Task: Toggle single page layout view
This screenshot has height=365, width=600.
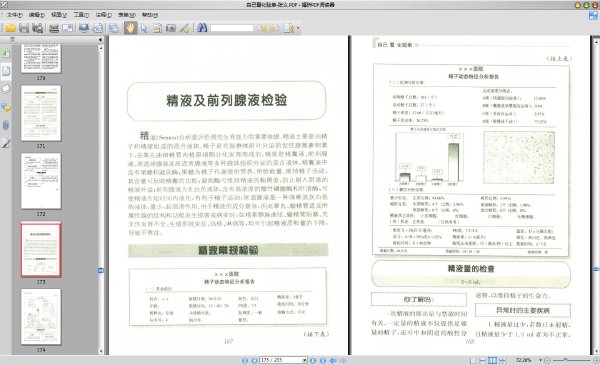Action: [x=473, y=360]
